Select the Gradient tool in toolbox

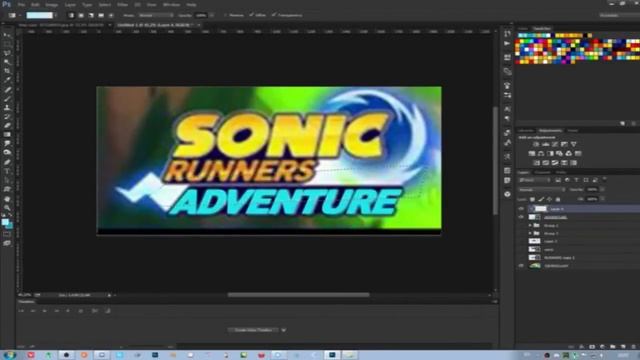tap(7, 135)
